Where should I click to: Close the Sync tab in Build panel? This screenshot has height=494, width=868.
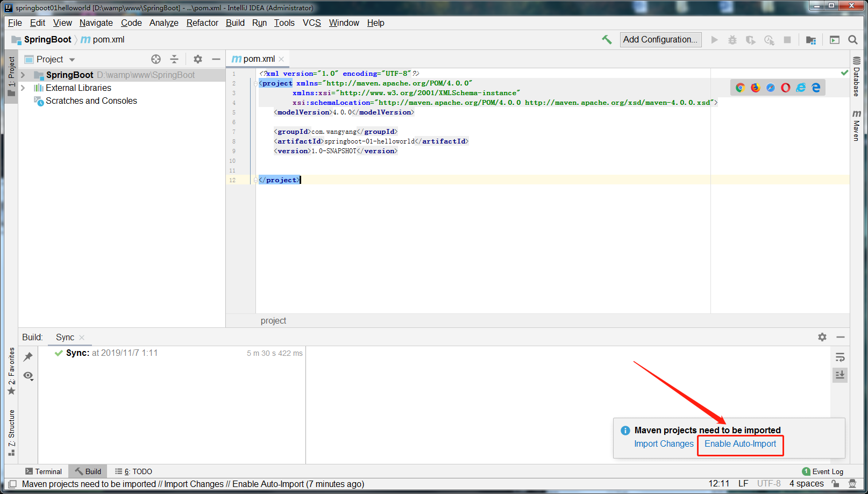82,338
